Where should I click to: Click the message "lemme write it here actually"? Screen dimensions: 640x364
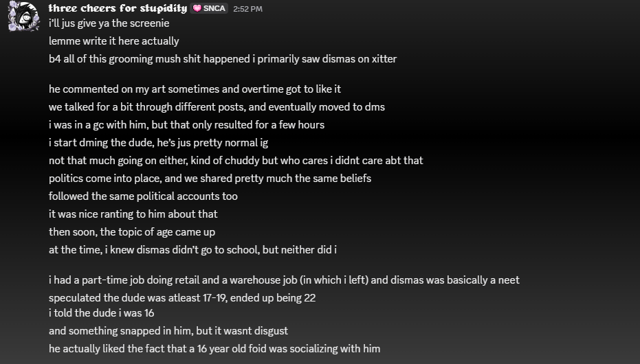tap(113, 41)
